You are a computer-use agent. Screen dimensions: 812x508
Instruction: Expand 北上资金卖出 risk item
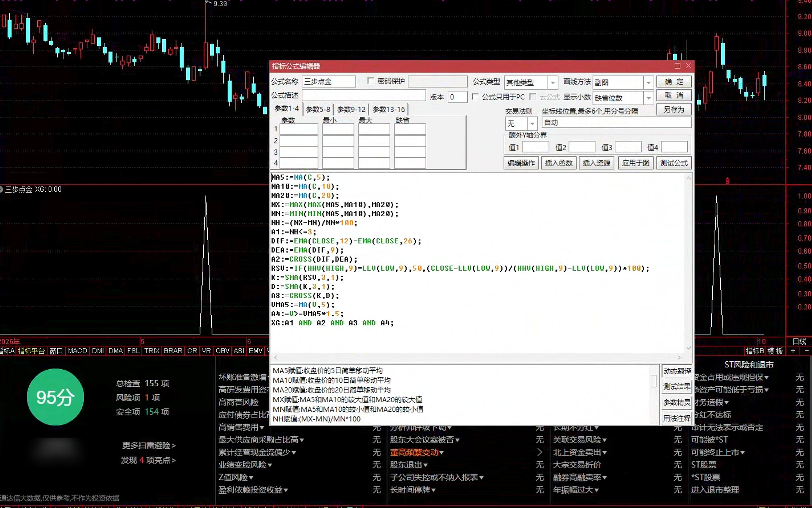(580, 452)
